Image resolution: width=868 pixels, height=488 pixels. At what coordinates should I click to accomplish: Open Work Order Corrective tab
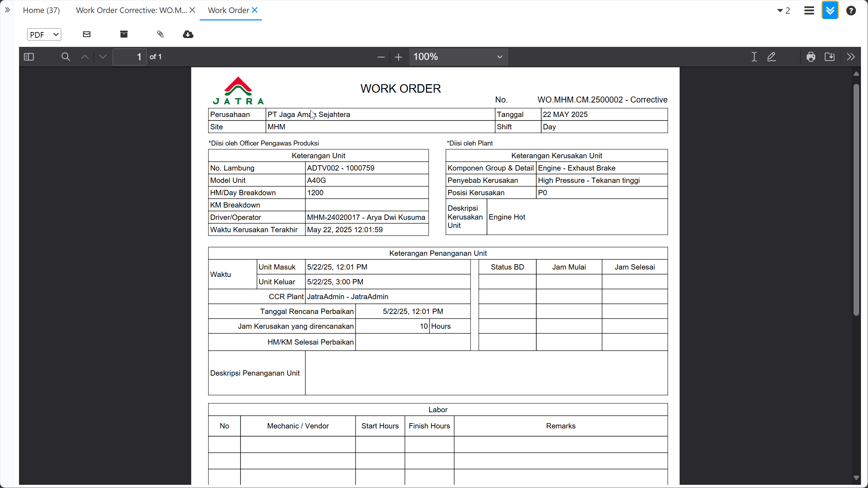pyautogui.click(x=131, y=10)
